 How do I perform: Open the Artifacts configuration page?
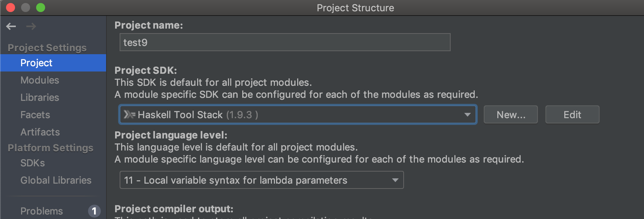click(40, 132)
